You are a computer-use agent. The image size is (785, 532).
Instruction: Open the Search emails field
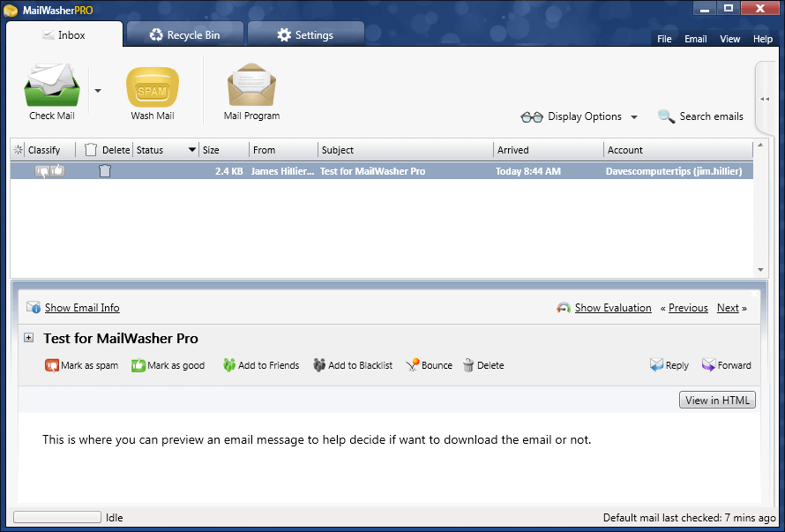point(711,116)
